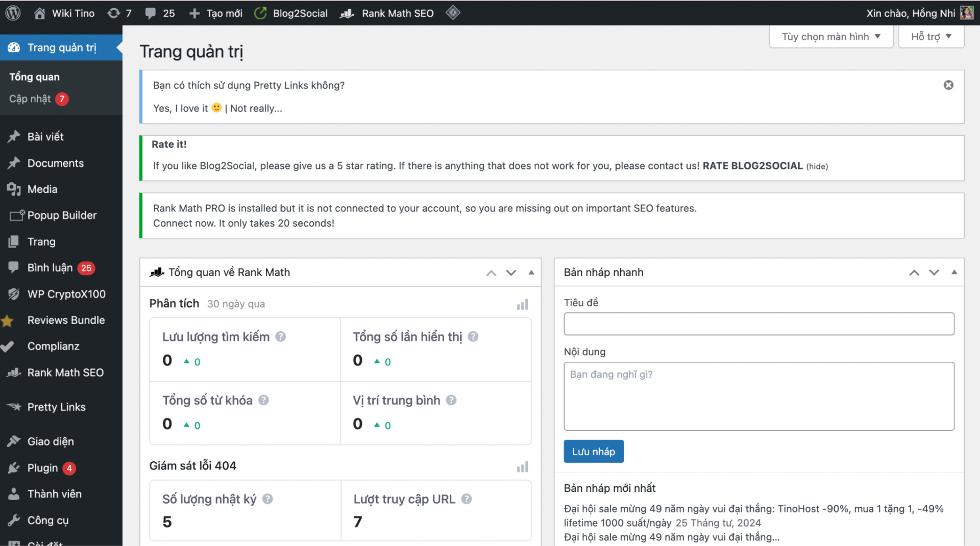Click Tạo mới in the admin bar
This screenshot has height=546, width=980.
(x=215, y=13)
